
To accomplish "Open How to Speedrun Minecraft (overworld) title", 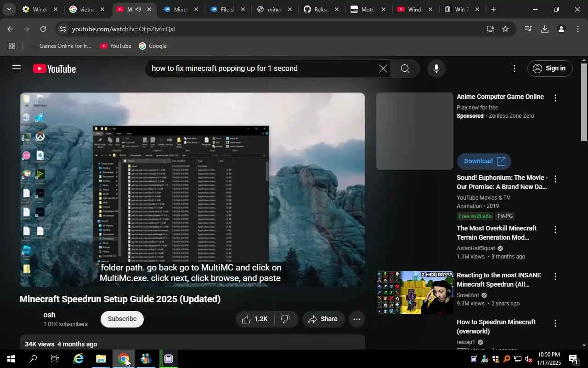I will [x=496, y=327].
